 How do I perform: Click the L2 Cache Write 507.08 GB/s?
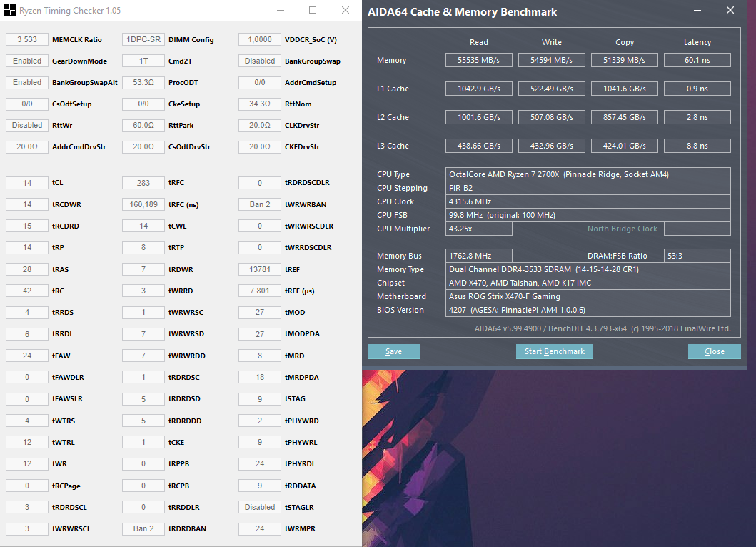(x=552, y=117)
